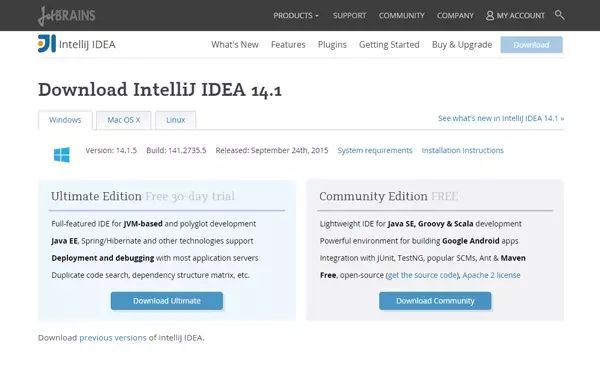This screenshot has width=600, height=379.
Task: Click the Build: 141.2735.5 text
Action: pyautogui.click(x=176, y=150)
